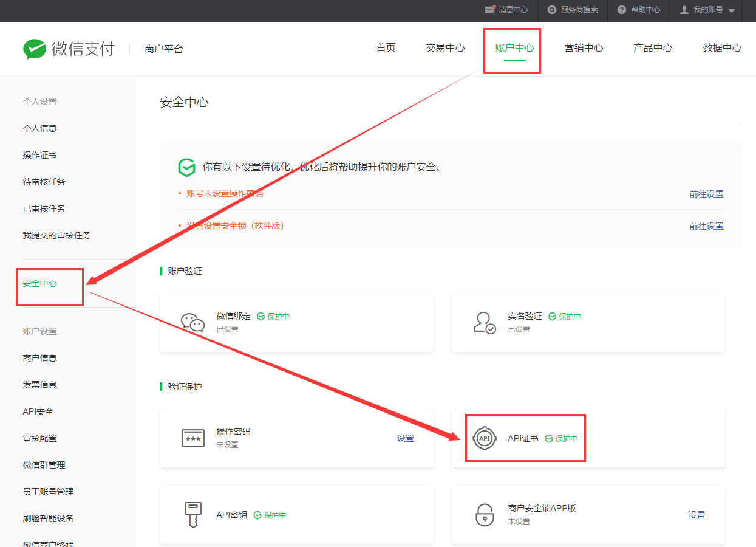Click the 没有设置安全锁（软件版） warning text
The width and height of the screenshot is (756, 547).
tap(236, 225)
